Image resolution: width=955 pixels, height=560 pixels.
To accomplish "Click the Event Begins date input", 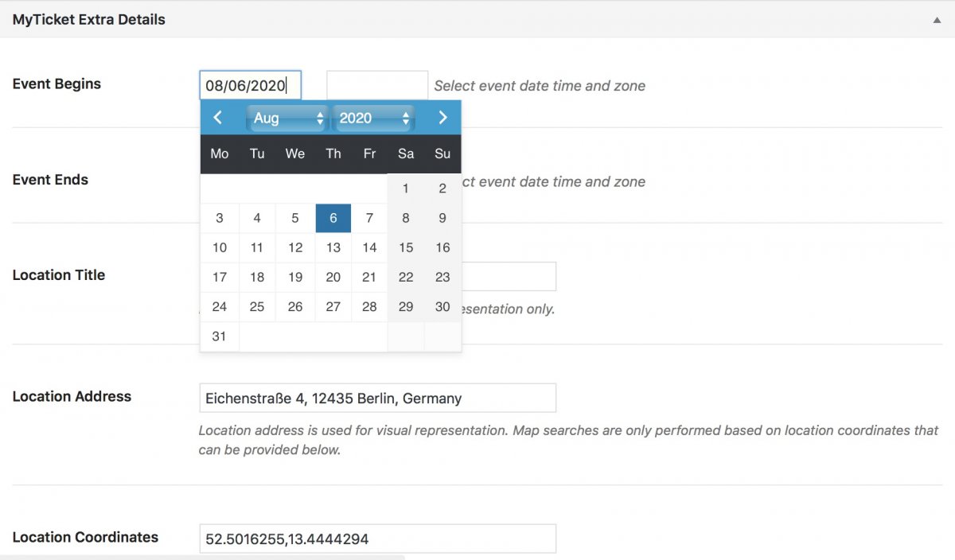I will click(x=250, y=84).
